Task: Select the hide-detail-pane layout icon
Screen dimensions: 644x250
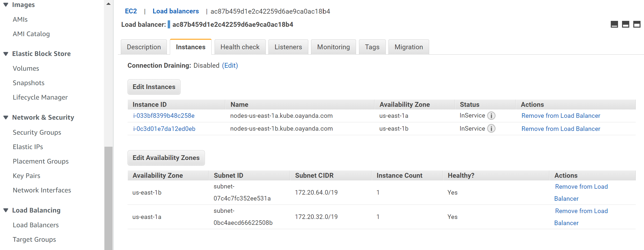Action: [x=614, y=24]
